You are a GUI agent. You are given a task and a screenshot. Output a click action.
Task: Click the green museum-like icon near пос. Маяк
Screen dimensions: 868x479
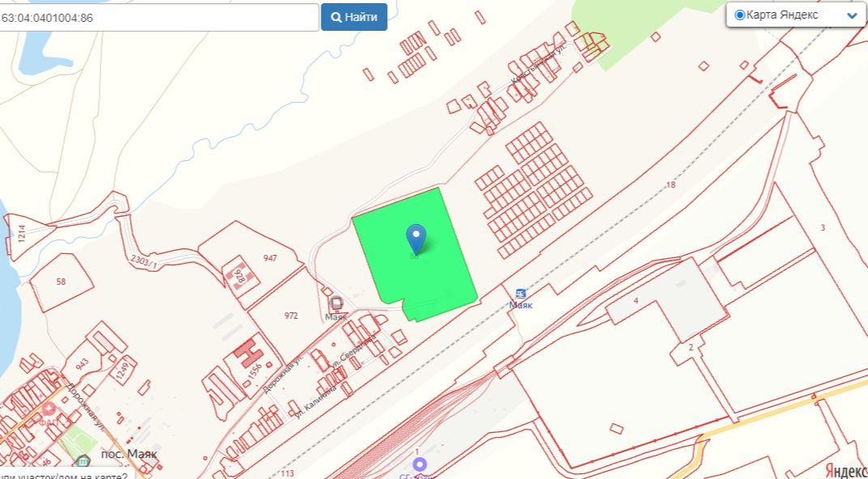pyautogui.click(x=83, y=460)
